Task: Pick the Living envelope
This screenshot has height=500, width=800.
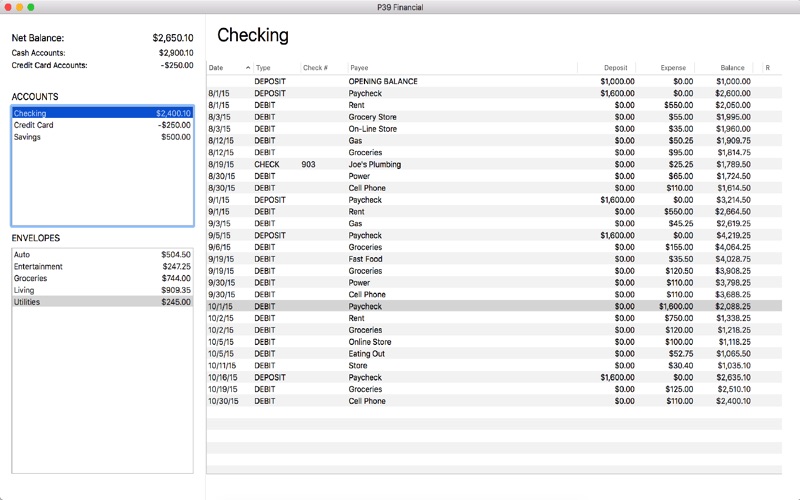Action: tap(102, 290)
